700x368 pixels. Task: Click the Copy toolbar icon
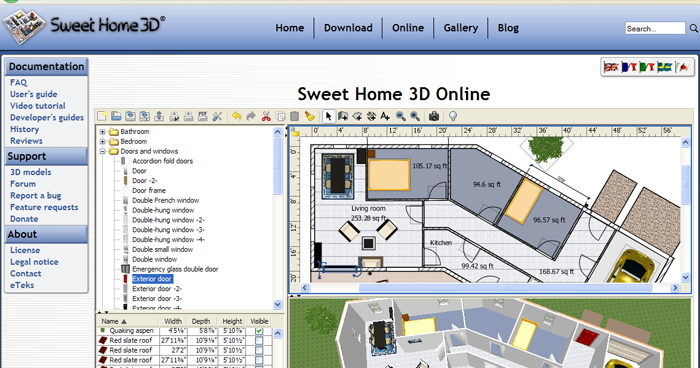coord(281,117)
